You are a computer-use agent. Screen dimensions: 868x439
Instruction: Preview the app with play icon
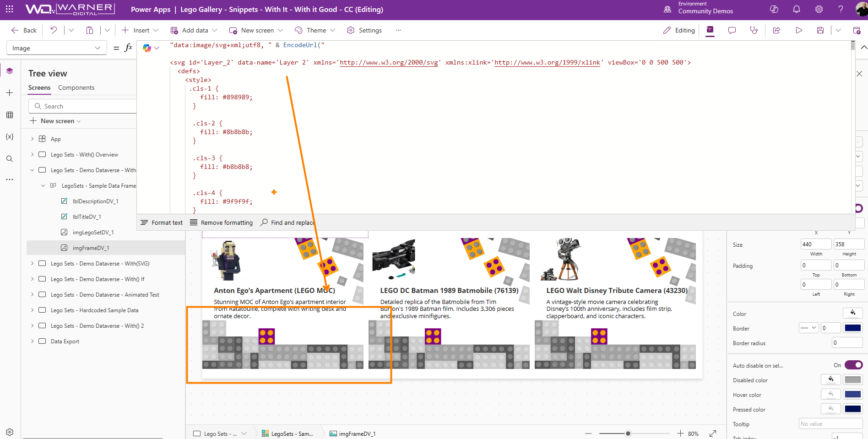[x=799, y=30]
